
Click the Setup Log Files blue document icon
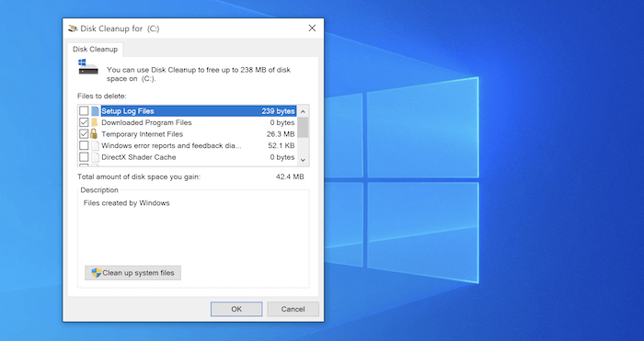point(96,111)
